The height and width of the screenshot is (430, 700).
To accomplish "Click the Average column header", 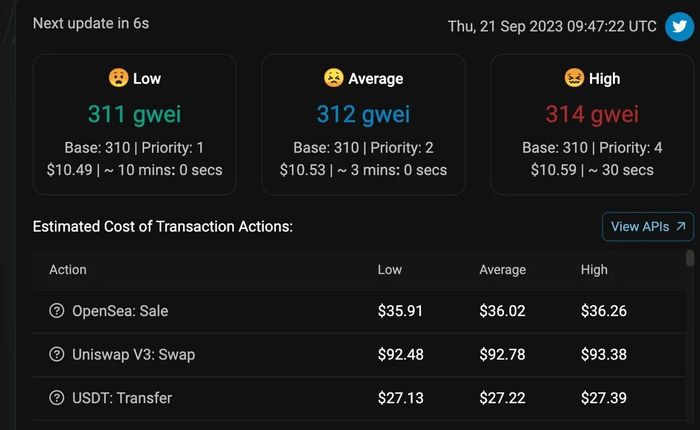I will click(x=503, y=270).
